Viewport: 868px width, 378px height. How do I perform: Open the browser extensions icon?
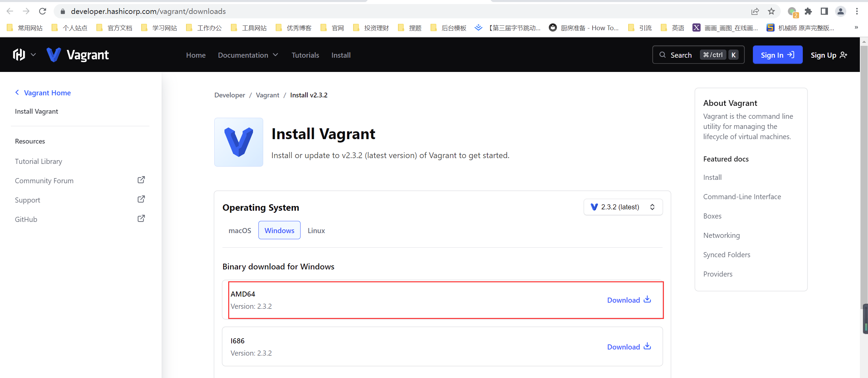click(x=808, y=11)
